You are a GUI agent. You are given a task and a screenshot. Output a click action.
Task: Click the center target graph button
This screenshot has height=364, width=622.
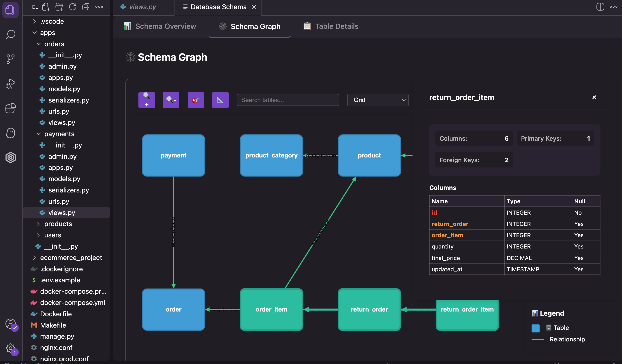click(x=195, y=100)
